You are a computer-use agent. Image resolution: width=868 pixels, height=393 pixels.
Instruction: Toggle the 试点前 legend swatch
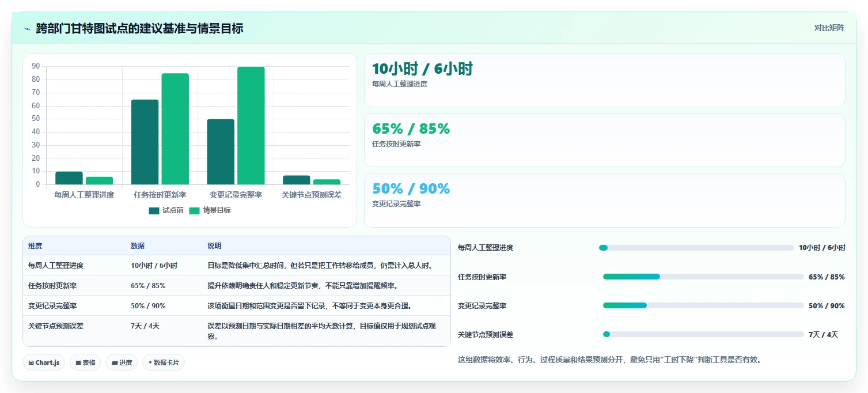(154, 210)
